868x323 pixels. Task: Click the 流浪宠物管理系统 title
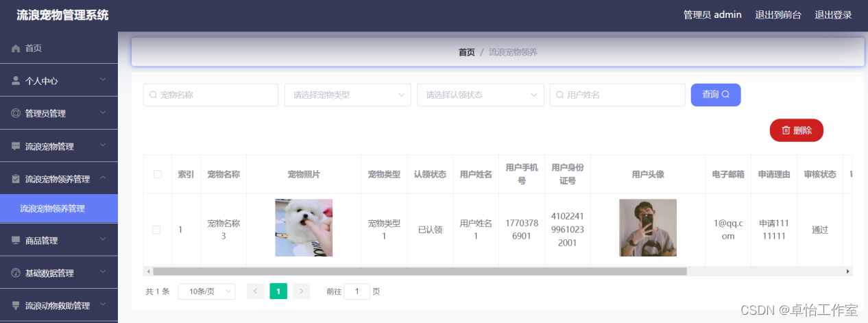pyautogui.click(x=62, y=15)
